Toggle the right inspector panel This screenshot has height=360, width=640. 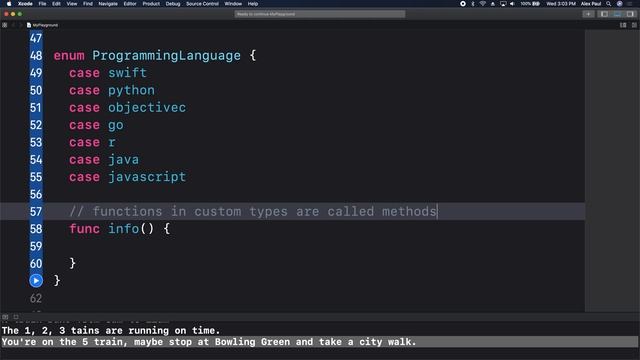630,14
